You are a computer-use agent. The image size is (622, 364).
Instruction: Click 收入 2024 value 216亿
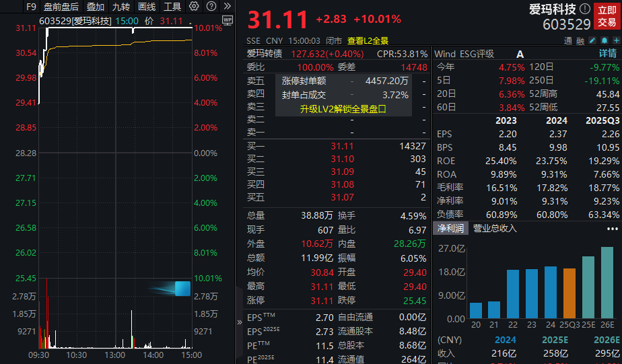coord(504,353)
